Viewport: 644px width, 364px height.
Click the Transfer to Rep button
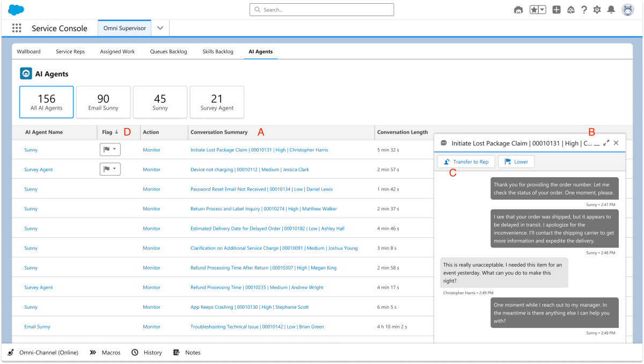466,161
